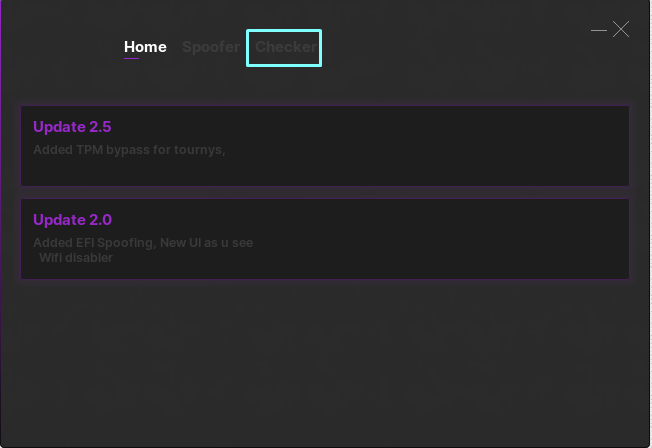Open the Spoofer tab
652x448 pixels.
pos(210,47)
